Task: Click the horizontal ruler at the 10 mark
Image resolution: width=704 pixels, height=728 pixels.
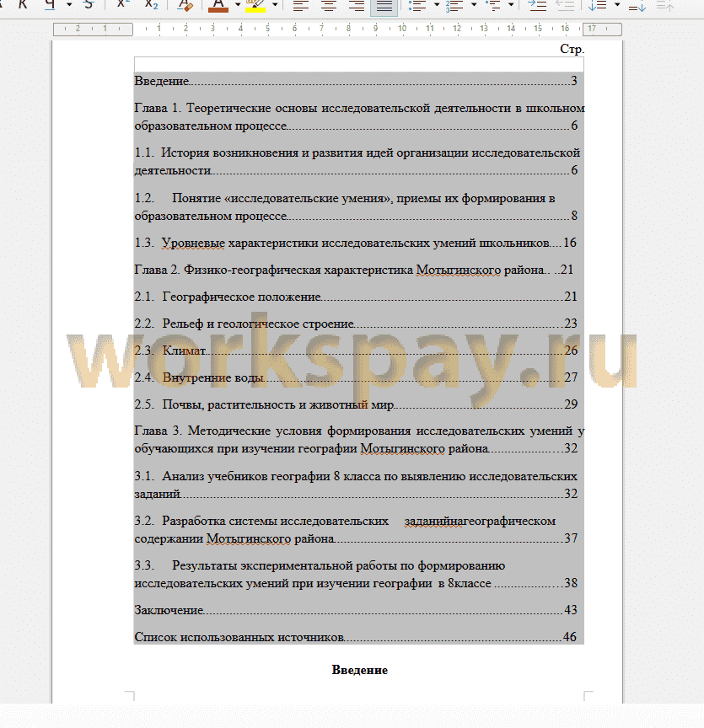Action: (x=402, y=29)
